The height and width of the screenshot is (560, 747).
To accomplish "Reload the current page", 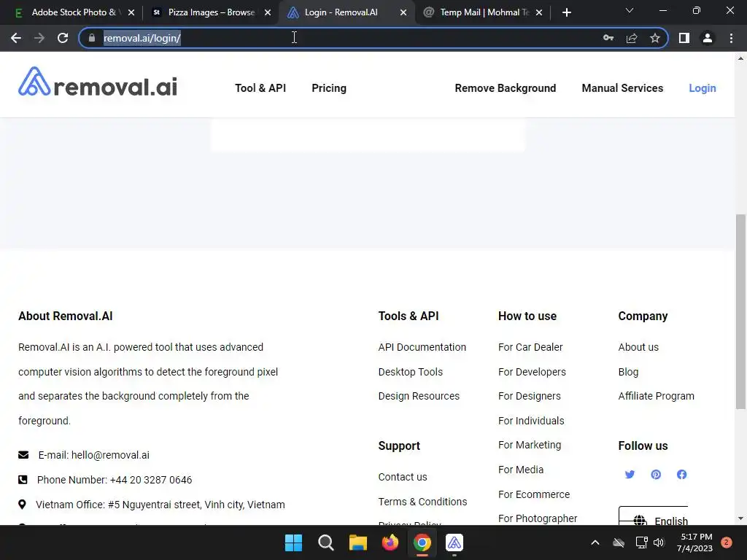I will point(63,38).
